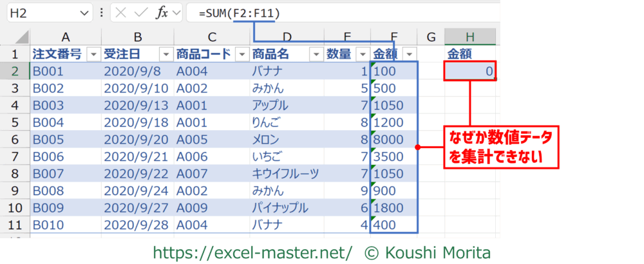Viewport: 644px width, 264px height.
Task: Open the 受注日 filter dropdown
Action: click(x=166, y=54)
